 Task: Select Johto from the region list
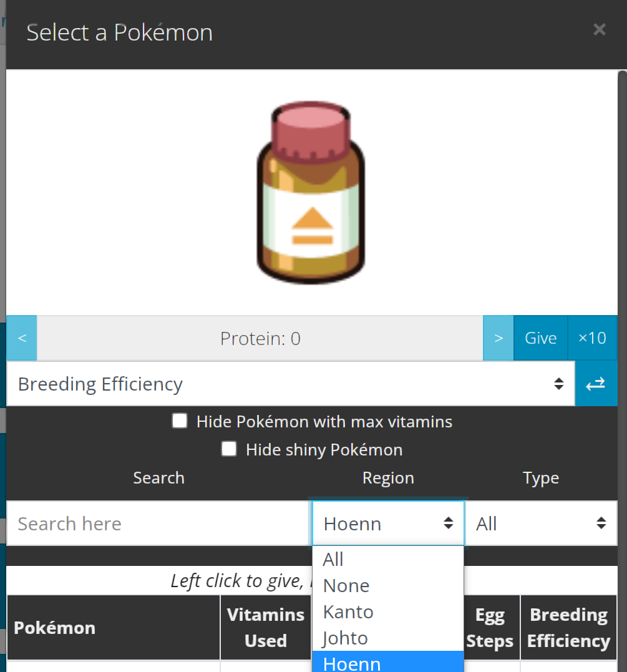346,638
